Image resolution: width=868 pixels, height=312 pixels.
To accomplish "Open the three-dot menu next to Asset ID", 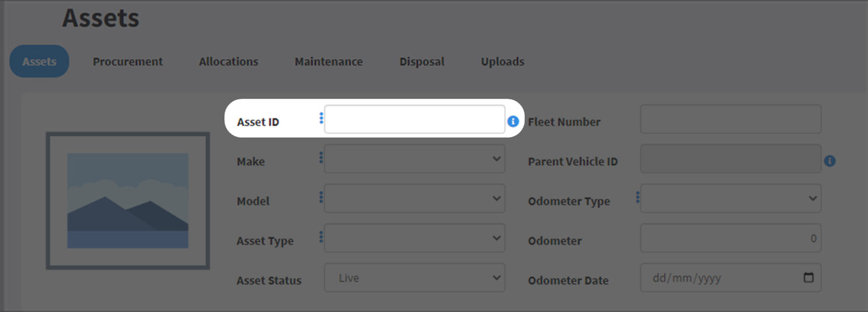I will pyautogui.click(x=321, y=118).
